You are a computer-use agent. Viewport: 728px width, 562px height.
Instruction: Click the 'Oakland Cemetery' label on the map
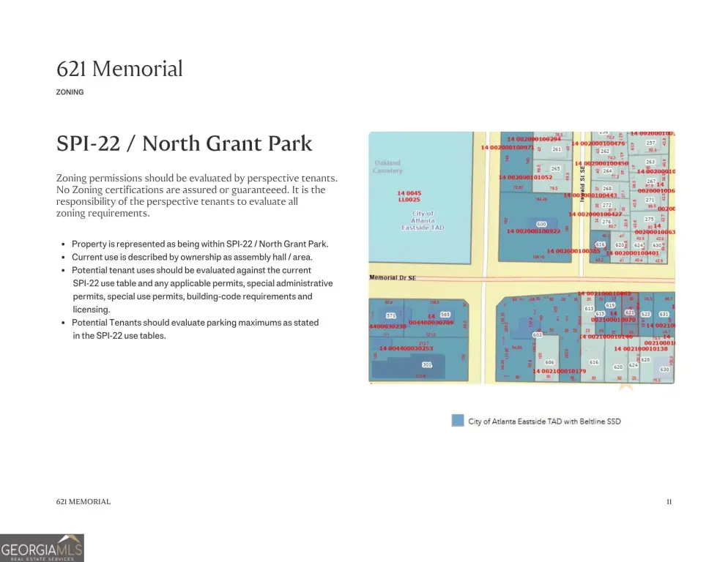(387, 167)
